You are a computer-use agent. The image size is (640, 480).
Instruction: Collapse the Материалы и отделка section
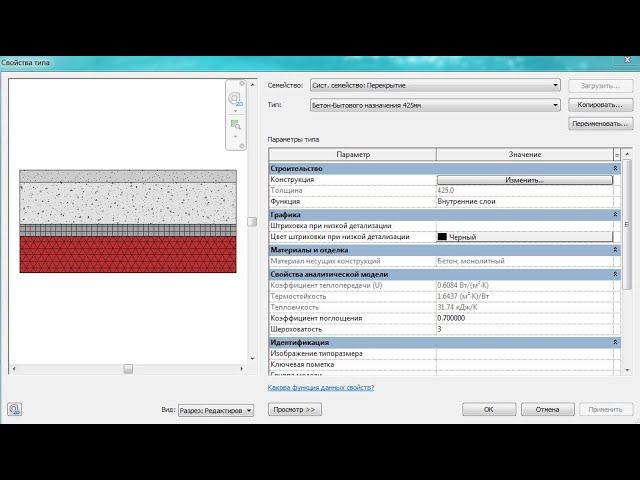[615, 249]
